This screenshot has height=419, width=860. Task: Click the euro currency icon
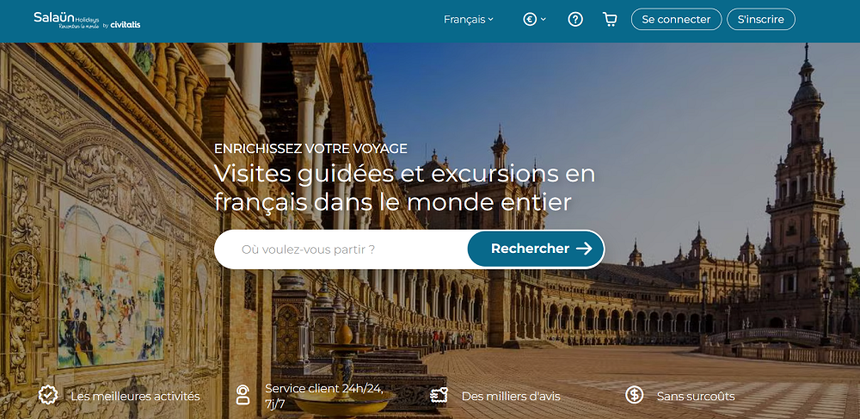529,20
